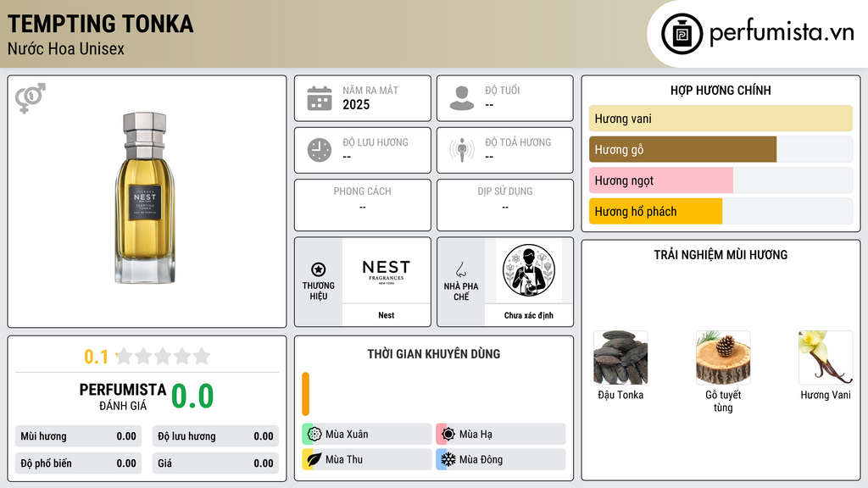Click the person icon beside Độ tuổi

click(x=462, y=98)
